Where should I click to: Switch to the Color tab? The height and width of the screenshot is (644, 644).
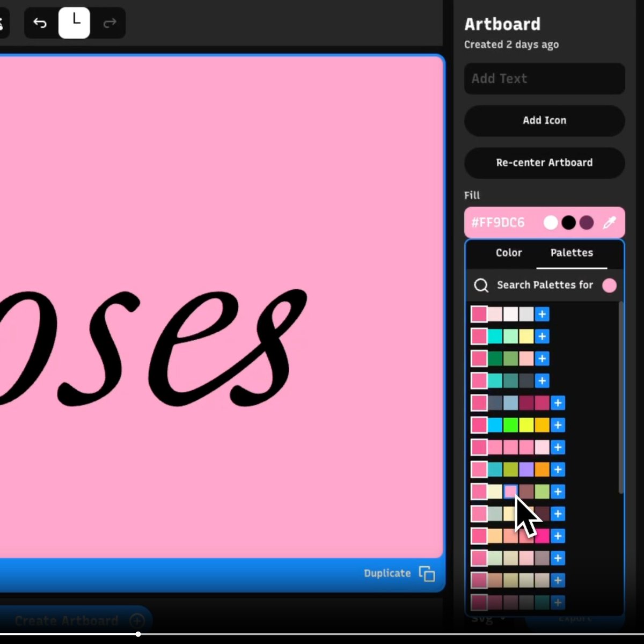point(509,253)
